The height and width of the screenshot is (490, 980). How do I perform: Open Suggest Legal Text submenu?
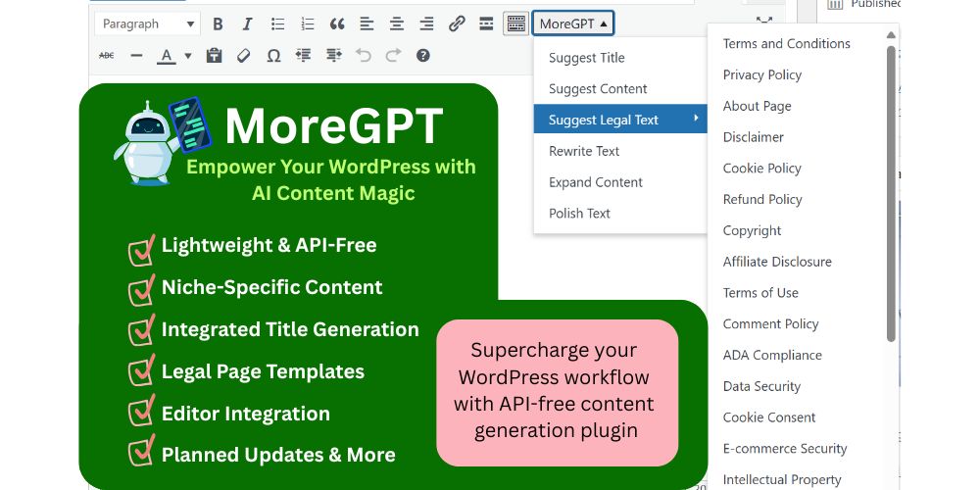(x=620, y=120)
